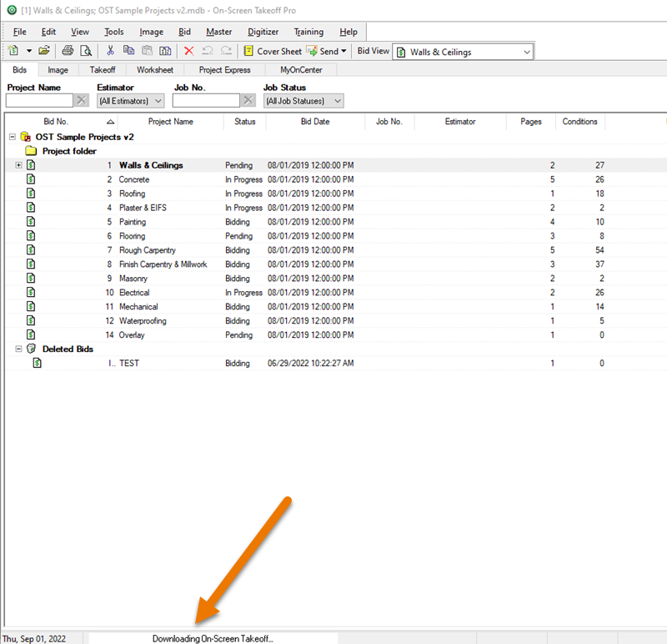Collapse the Deleted Bids node
The height and width of the screenshot is (644, 667).
[x=18, y=349]
